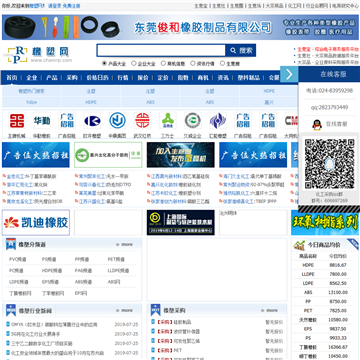Open 生意宝 in top utility bar

click(x=201, y=6)
